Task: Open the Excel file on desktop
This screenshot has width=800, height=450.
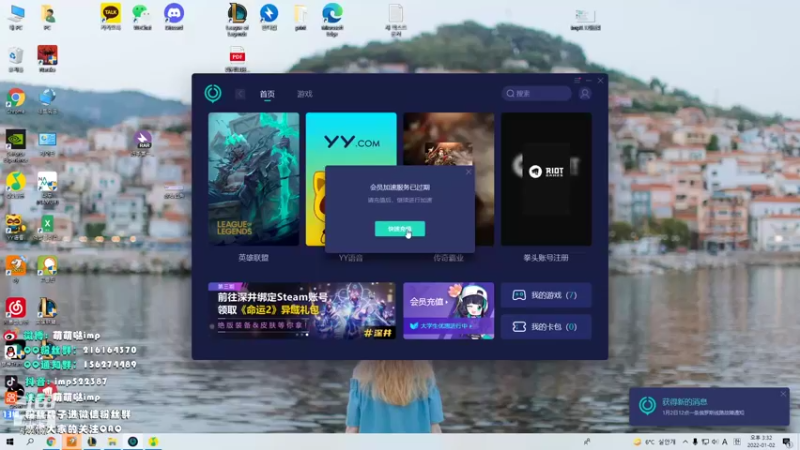Action: click(x=47, y=227)
